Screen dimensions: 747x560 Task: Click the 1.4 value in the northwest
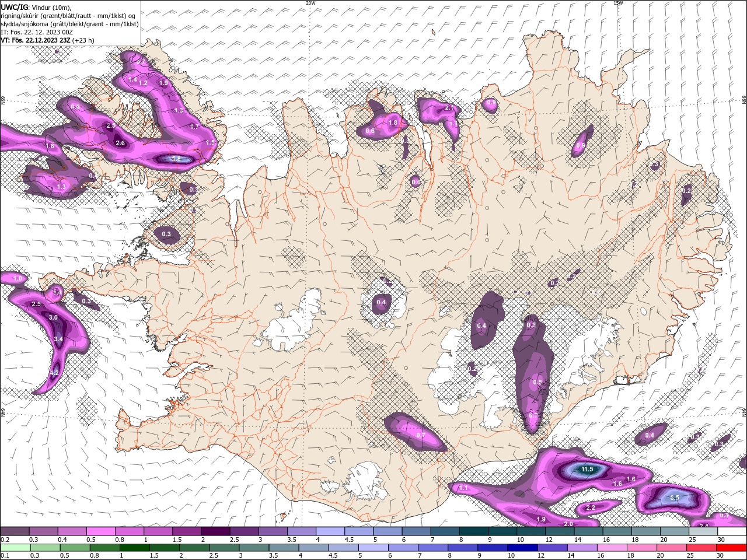(132, 79)
